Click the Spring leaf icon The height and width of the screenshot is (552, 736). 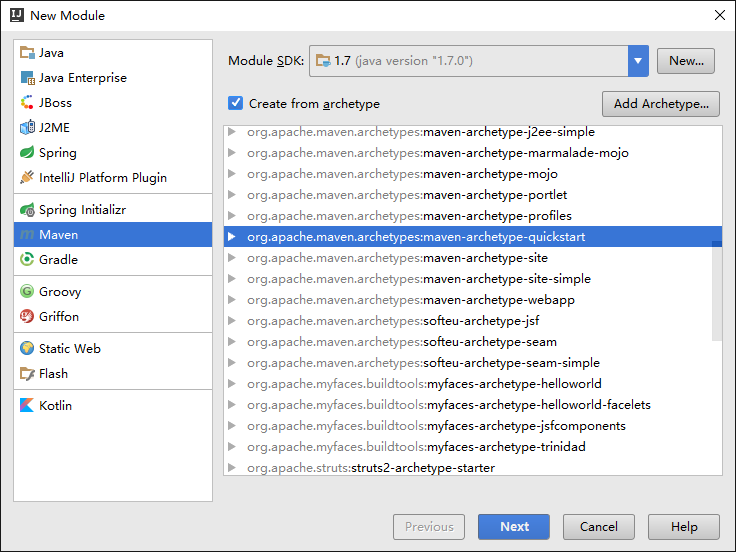28,153
